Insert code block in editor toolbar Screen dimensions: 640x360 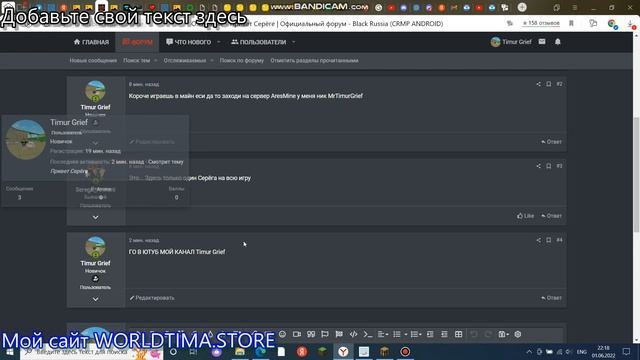click(353, 334)
